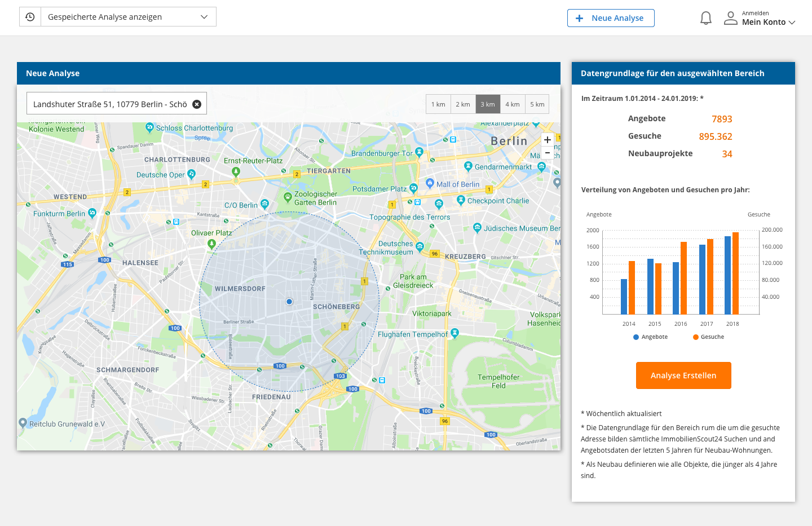
Task: Start a Neue Analyse
Action: point(611,18)
